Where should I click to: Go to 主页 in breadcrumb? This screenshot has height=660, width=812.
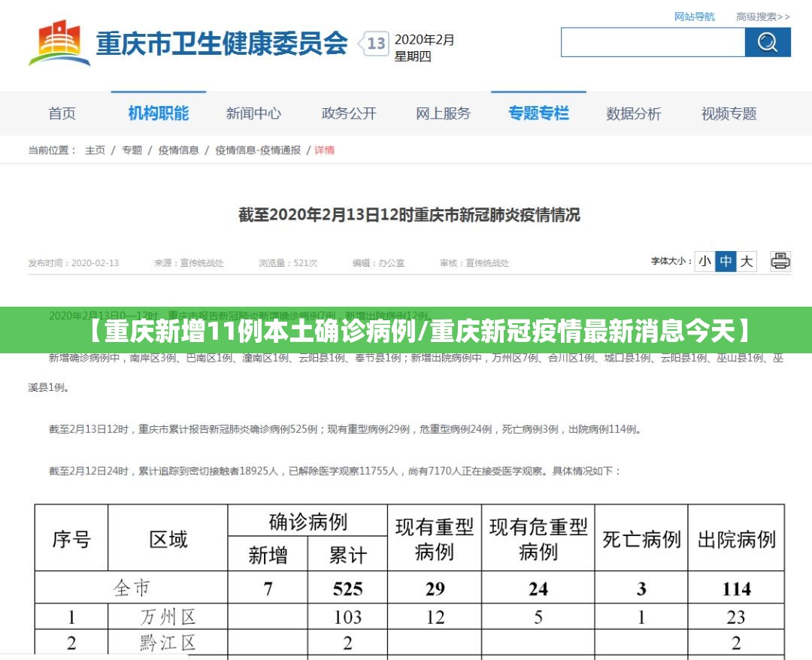[95, 150]
